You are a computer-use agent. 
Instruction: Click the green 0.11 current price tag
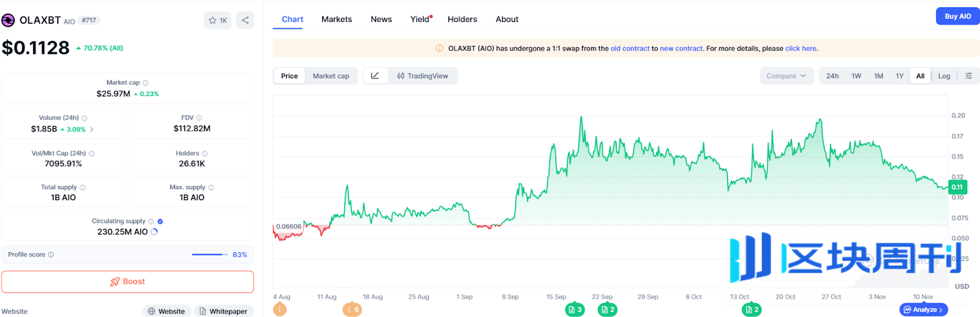(x=957, y=187)
